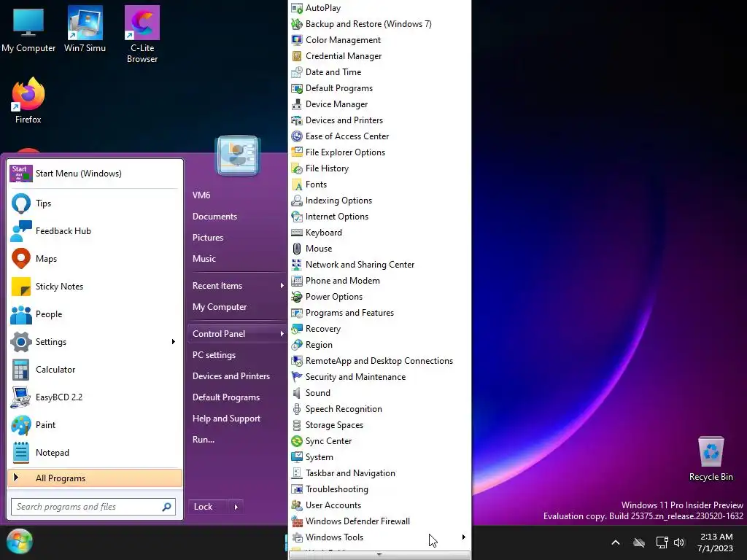Open Sound control panel item
Viewport: 747px width, 560px height.
click(379, 393)
